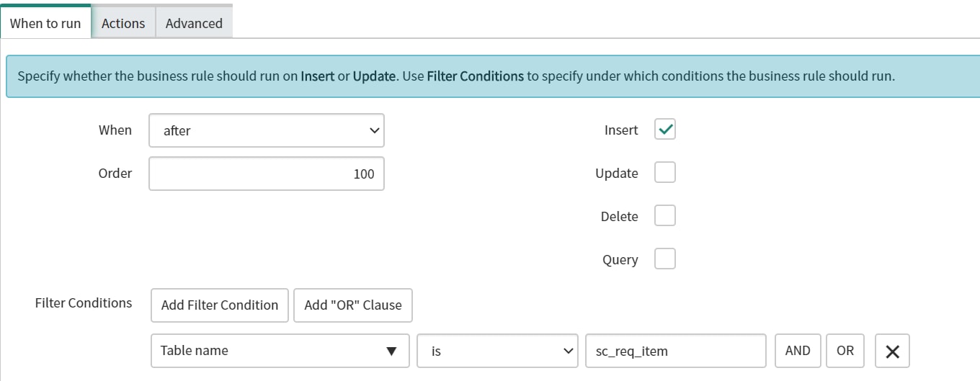Click the Insert label text
Viewport: 980px width, 381px height.
(621, 130)
